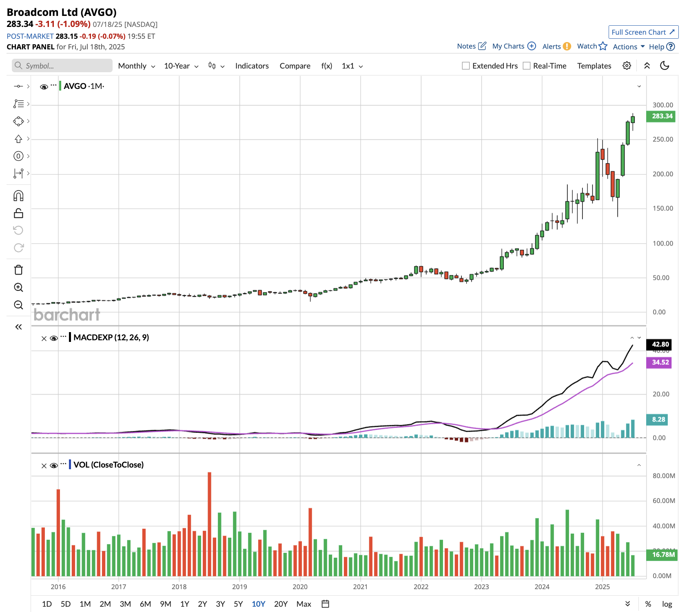Screen dimensions: 700x612
Task: Open the Help question mark icon
Action: 670,47
